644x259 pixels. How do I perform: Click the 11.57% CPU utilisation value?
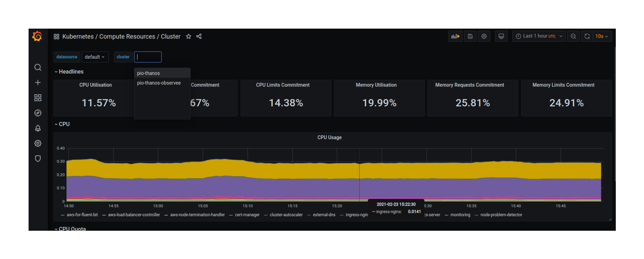[x=99, y=103]
